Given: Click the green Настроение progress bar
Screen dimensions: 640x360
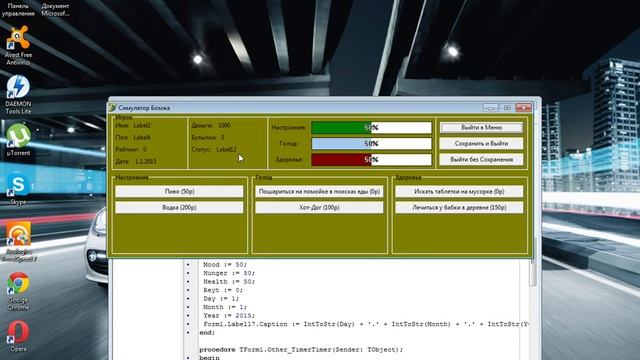Looking at the screenshot, I should (x=371, y=127).
